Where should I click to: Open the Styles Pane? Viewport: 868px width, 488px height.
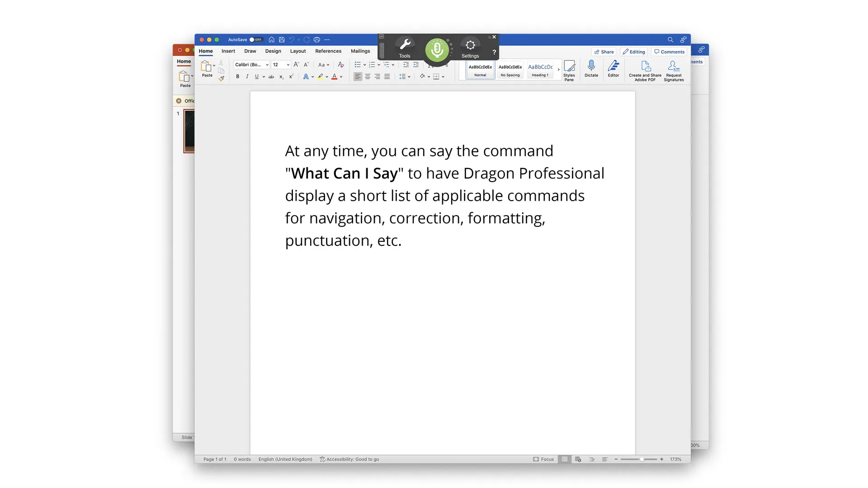point(569,71)
